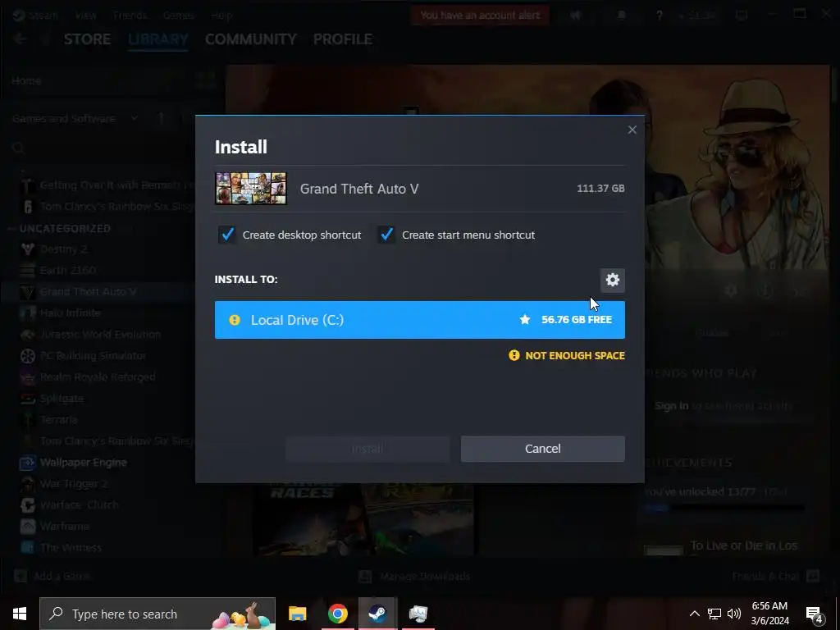Click the Steam logo icon in the menu bar
This screenshot has width=840, height=630.
pos(20,15)
